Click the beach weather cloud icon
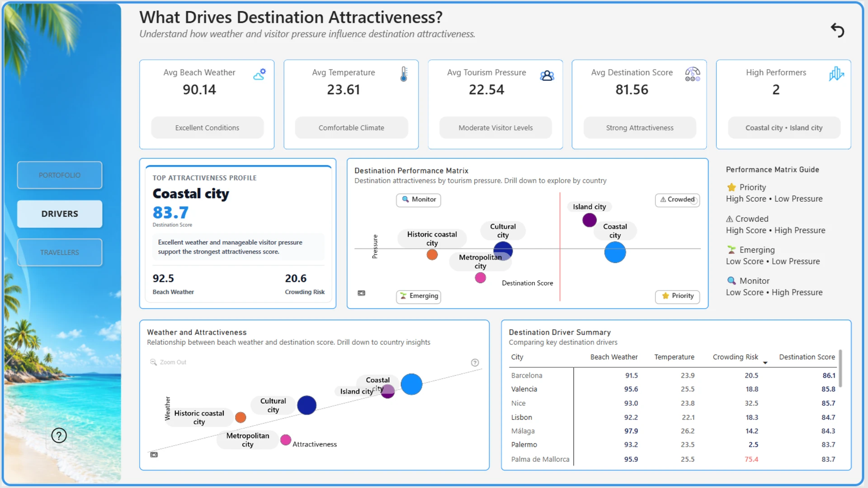This screenshot has width=868, height=488. point(259,74)
